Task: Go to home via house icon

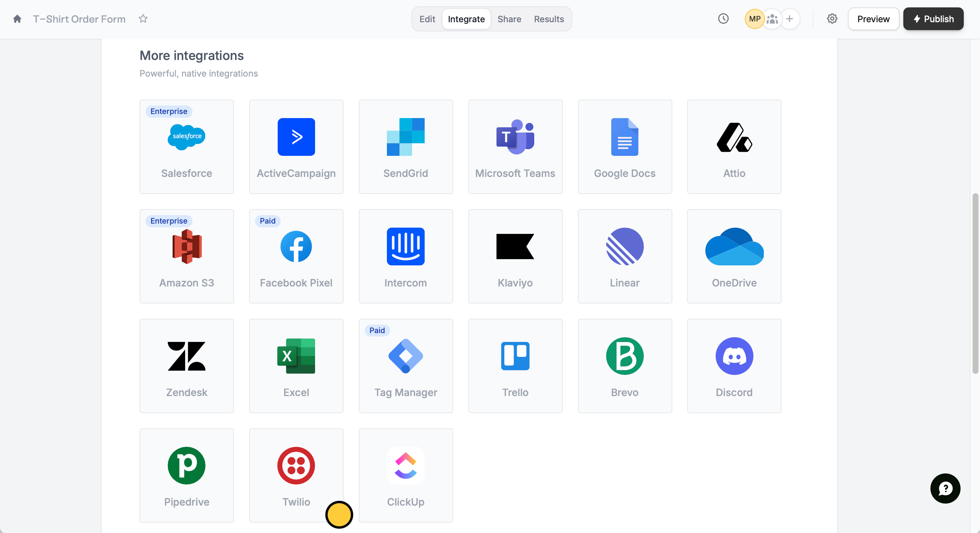Action: tap(17, 19)
